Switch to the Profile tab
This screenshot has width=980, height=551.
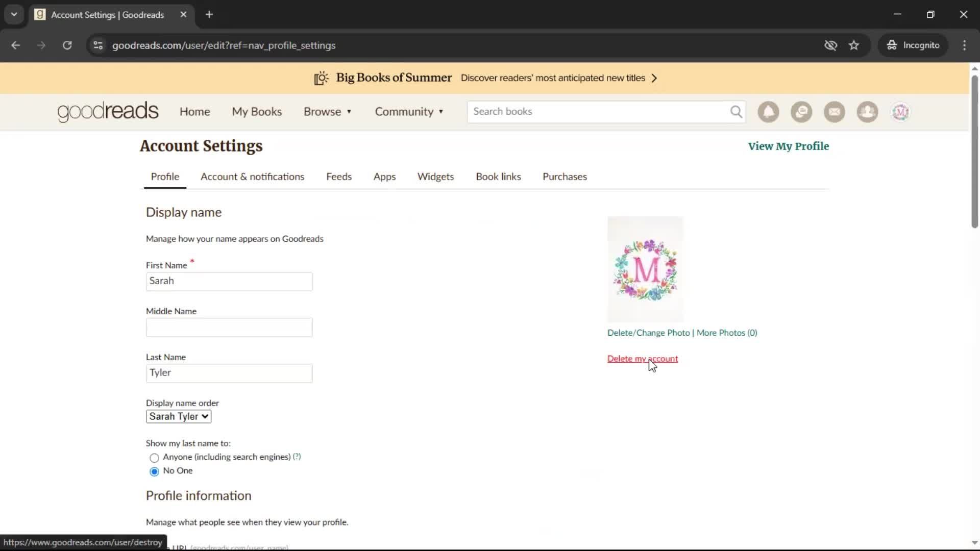165,177
